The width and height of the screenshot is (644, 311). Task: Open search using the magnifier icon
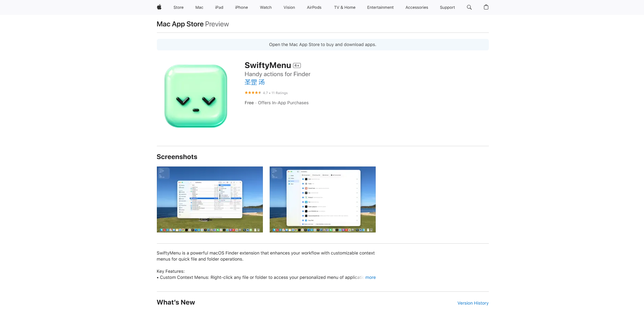pos(469,7)
